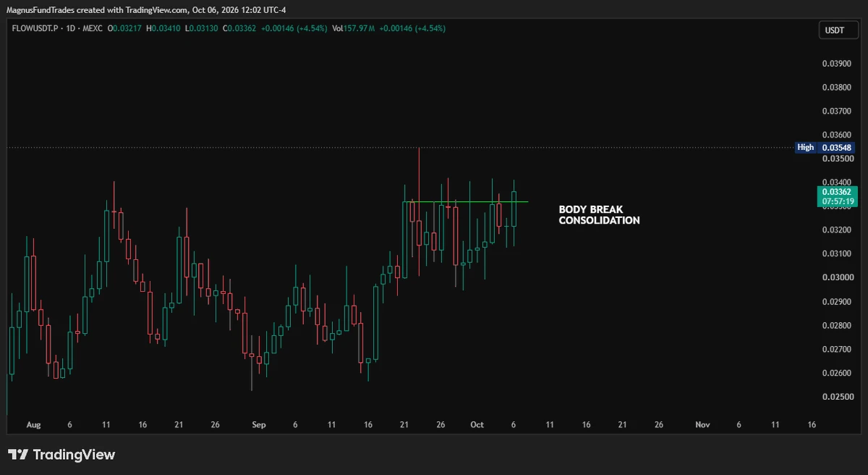868x475 pixels.
Task: Select the low value L0.03130
Action: (x=200, y=28)
